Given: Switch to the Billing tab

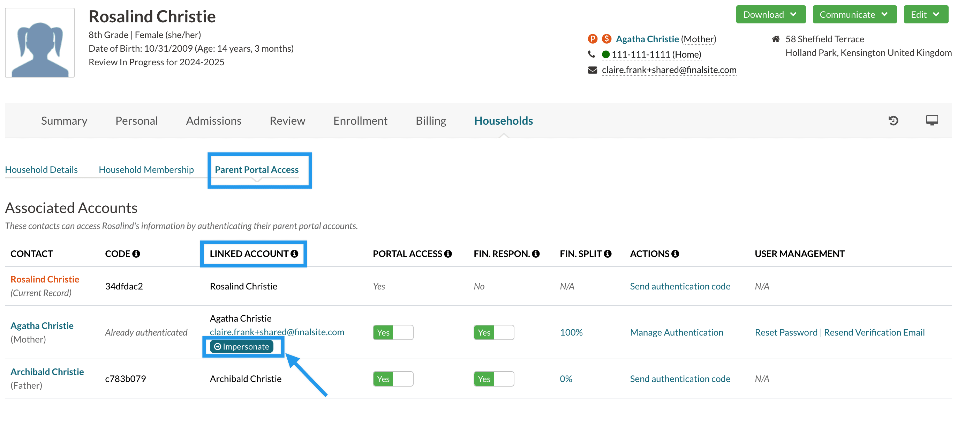Looking at the screenshot, I should [x=431, y=121].
